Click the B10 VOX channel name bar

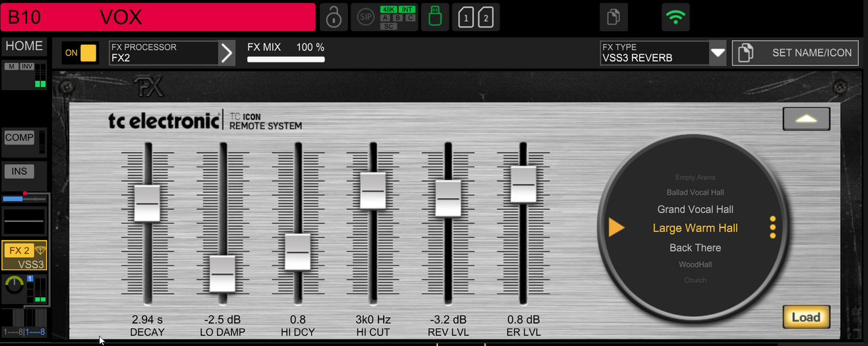[158, 17]
